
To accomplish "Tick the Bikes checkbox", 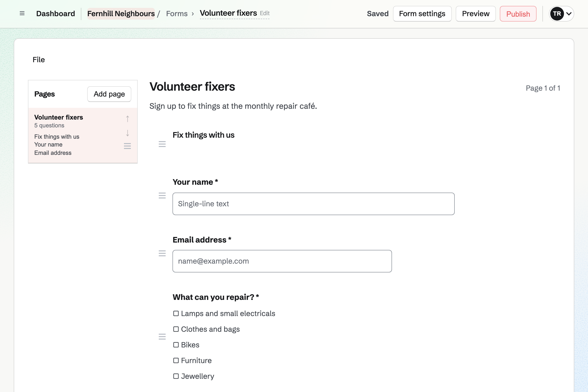I will coord(176,345).
